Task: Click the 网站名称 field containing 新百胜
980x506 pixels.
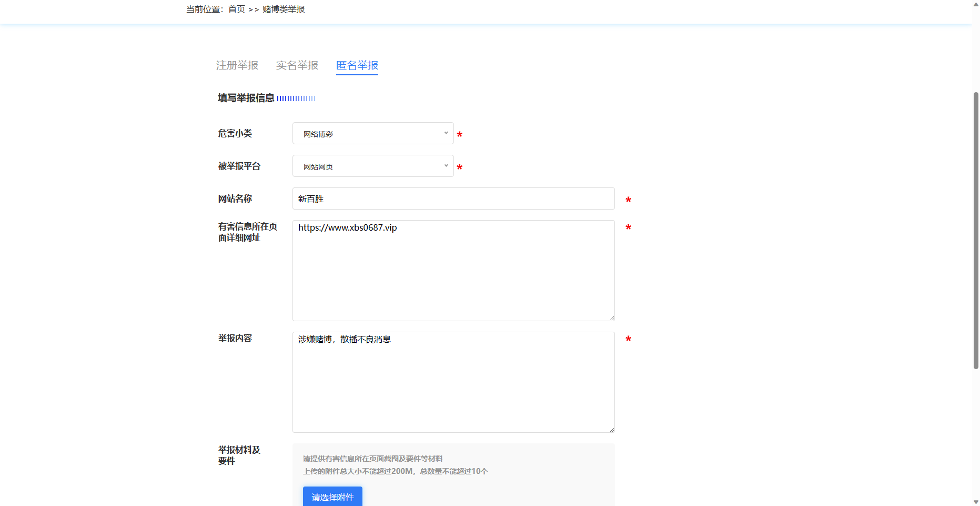Action: pyautogui.click(x=453, y=199)
